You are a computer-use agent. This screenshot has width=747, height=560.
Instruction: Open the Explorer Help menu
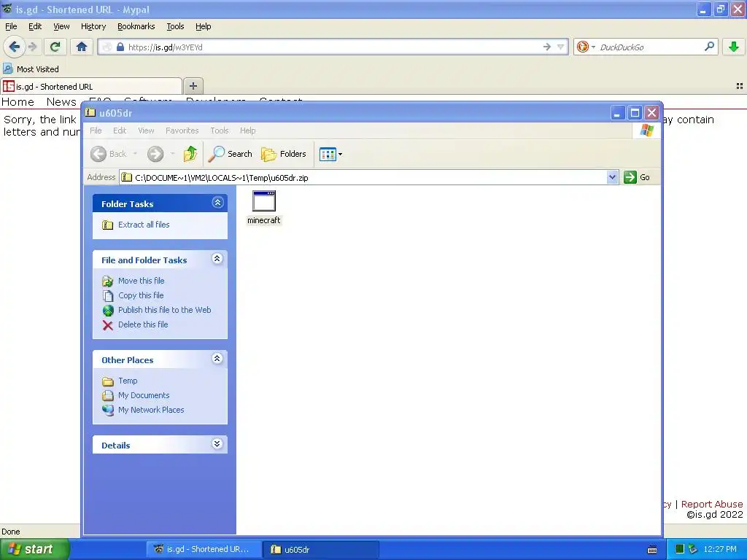point(247,131)
